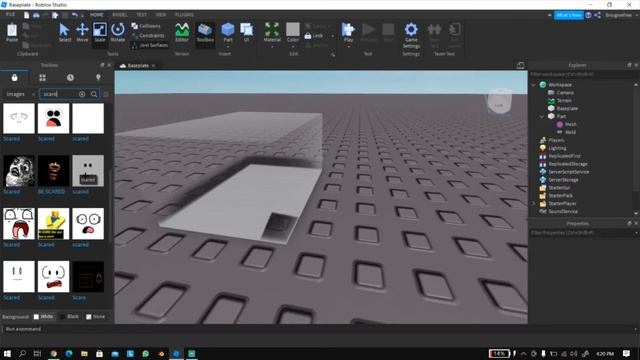
Task: Activate the Move tool
Action: [82, 32]
